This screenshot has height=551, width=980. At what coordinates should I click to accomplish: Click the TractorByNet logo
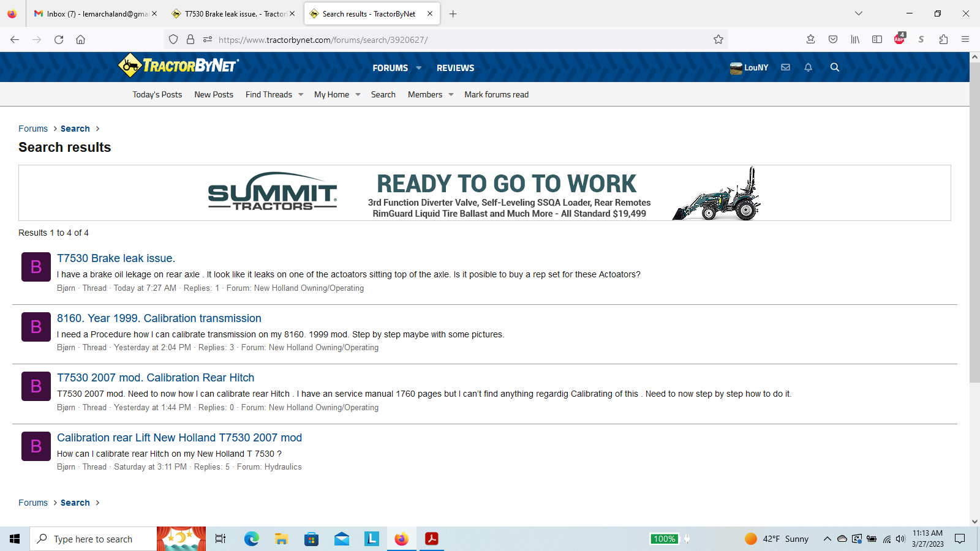(x=178, y=66)
